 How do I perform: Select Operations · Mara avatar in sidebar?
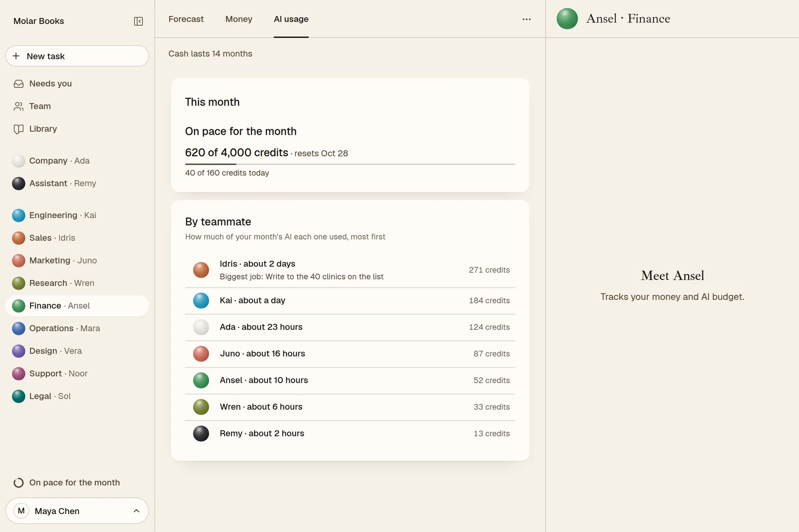pyautogui.click(x=18, y=328)
